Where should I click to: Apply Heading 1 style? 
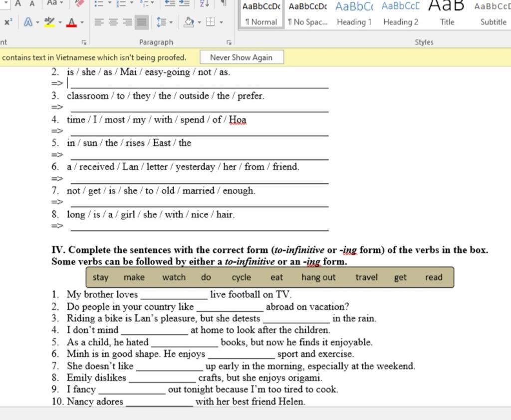tap(354, 14)
